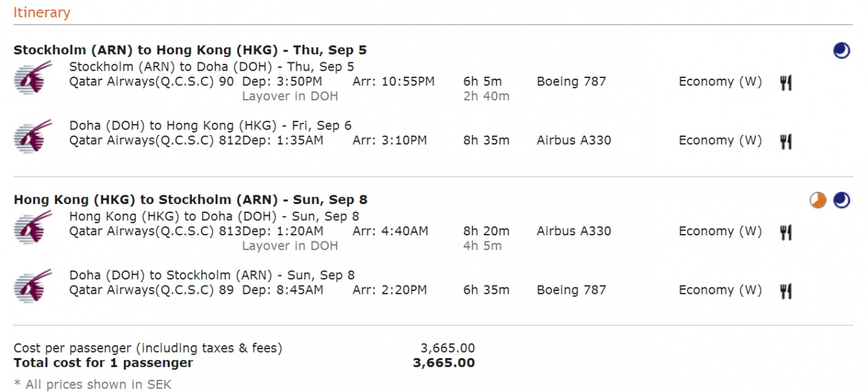Click the overnight moon icon for Sep 5 outbound
Viewport: 868px width, 392px height.
click(842, 51)
